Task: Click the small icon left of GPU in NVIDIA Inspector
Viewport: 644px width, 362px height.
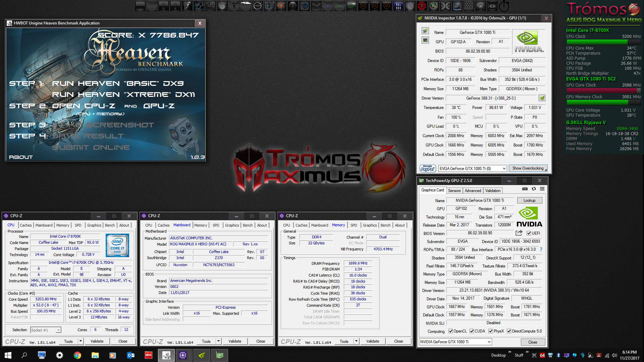Action: click(x=425, y=40)
